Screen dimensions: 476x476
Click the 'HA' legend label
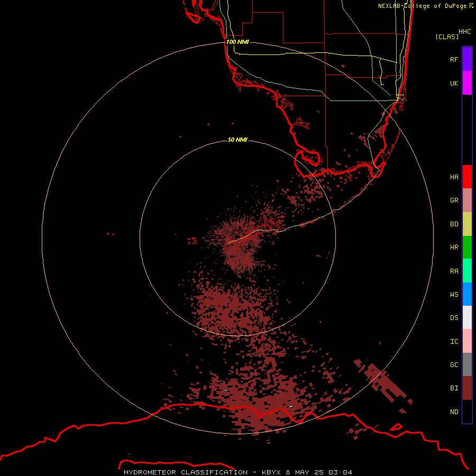point(454,177)
